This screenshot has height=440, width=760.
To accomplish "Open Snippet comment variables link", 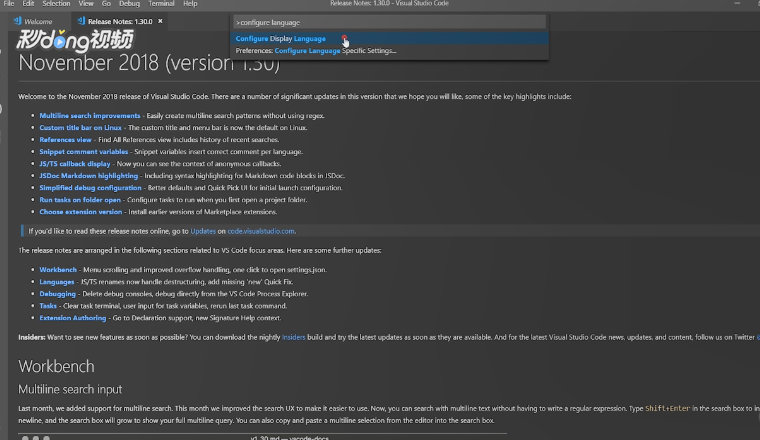I will point(84,152).
